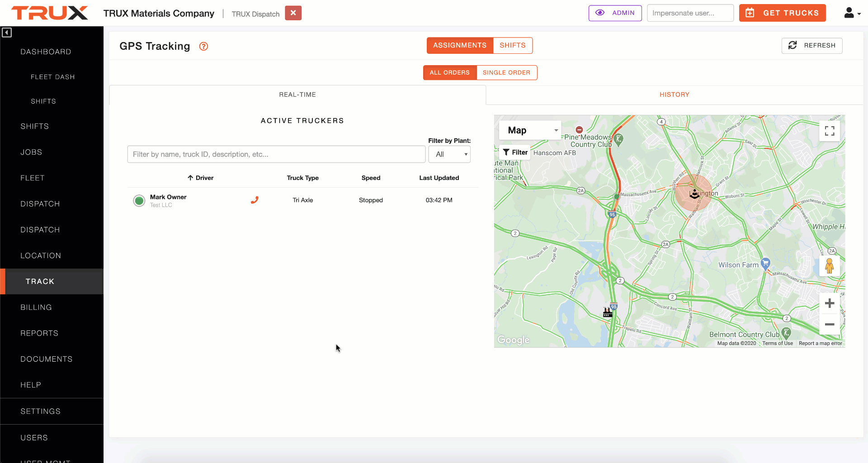Open DOCUMENTS in sidebar

[47, 359]
